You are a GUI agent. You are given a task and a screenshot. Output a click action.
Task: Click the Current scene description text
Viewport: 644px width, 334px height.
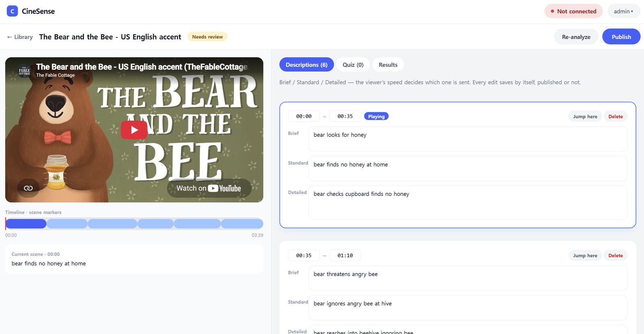(49, 264)
